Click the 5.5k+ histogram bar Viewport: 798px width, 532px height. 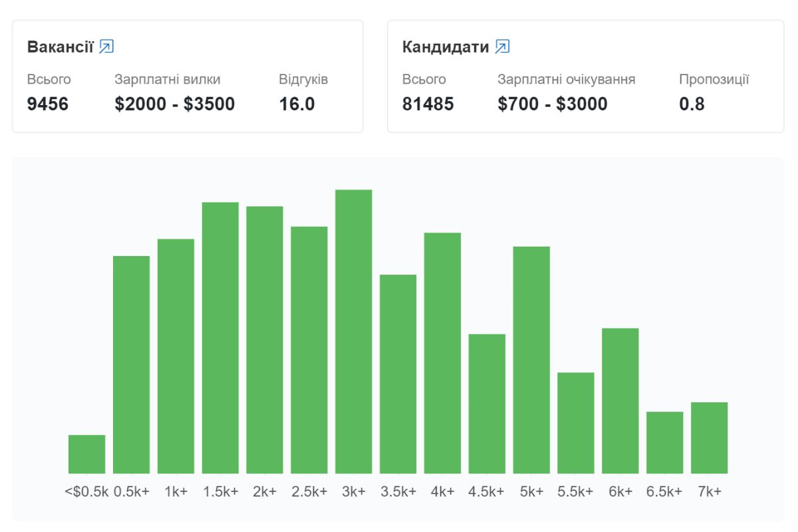click(x=576, y=423)
